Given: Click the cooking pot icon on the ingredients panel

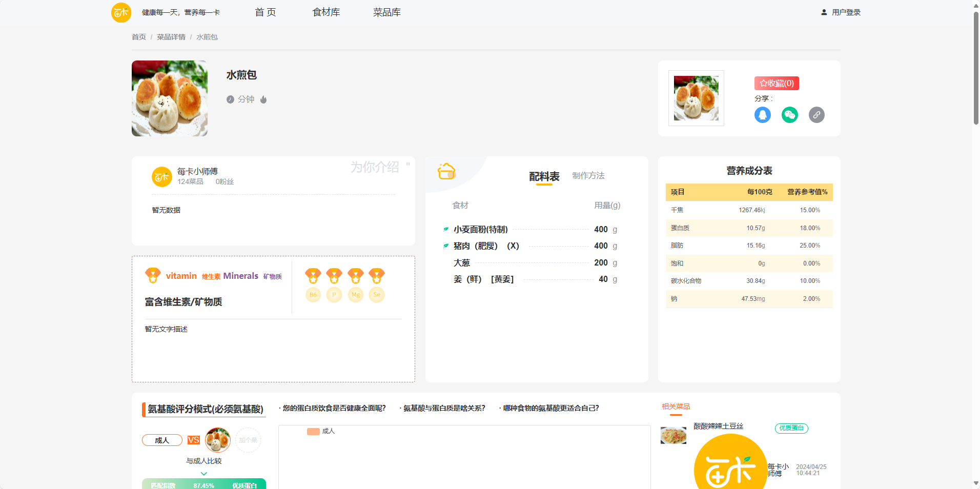Looking at the screenshot, I should (x=445, y=171).
